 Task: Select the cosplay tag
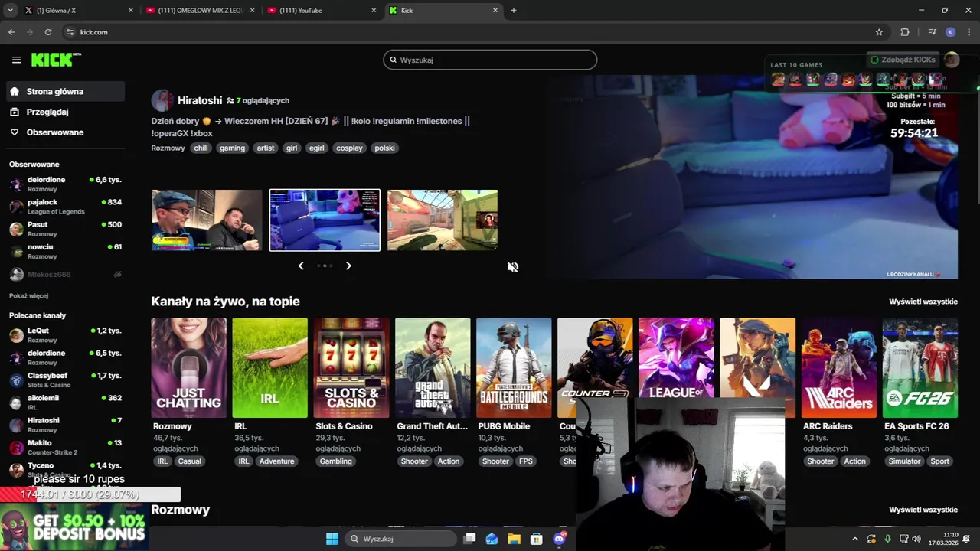[349, 148]
